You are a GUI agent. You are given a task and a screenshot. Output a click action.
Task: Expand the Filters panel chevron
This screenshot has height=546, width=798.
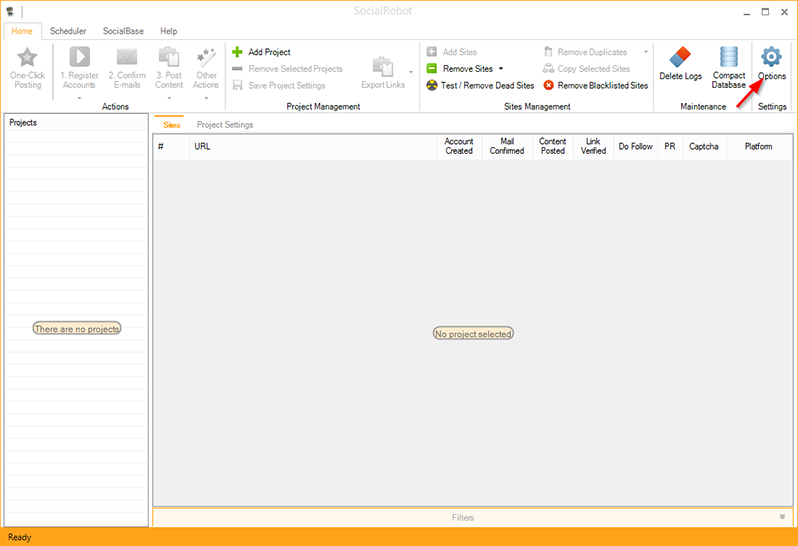click(x=782, y=517)
